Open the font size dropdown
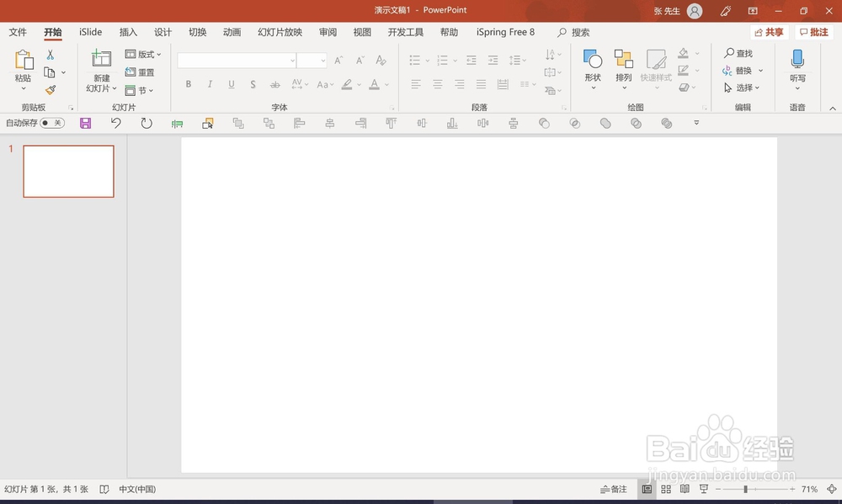 (322, 61)
